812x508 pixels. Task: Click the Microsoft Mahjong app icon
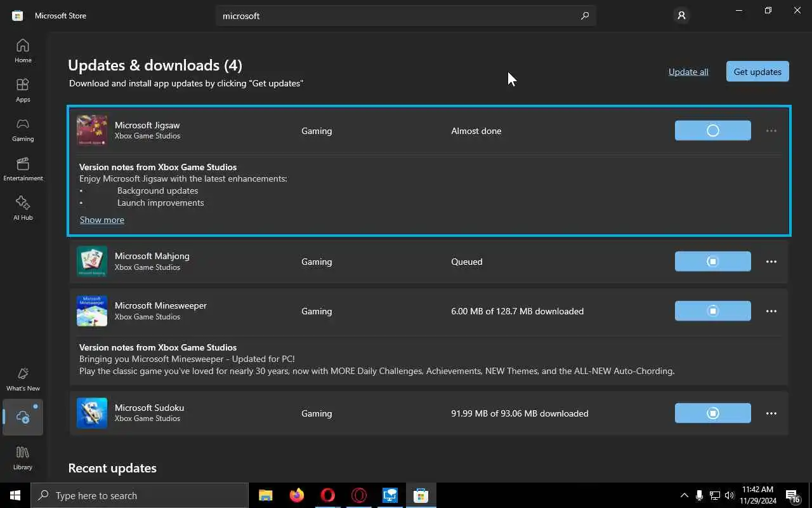(92, 262)
